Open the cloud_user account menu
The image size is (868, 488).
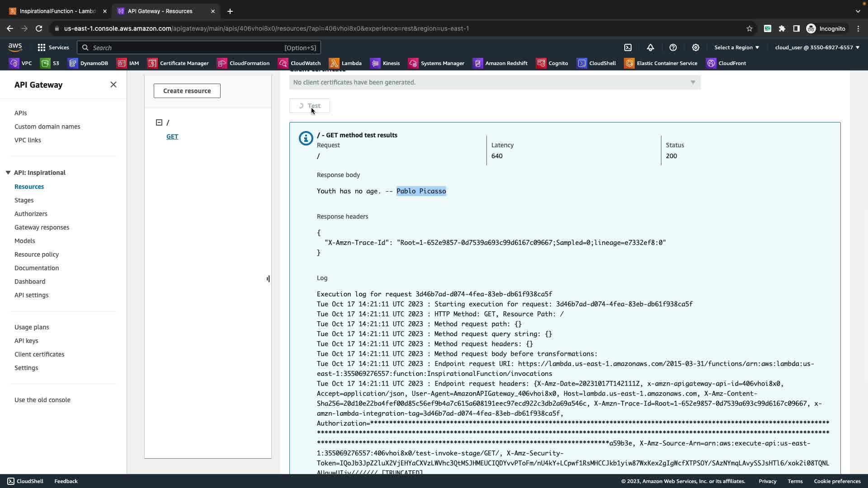click(817, 47)
